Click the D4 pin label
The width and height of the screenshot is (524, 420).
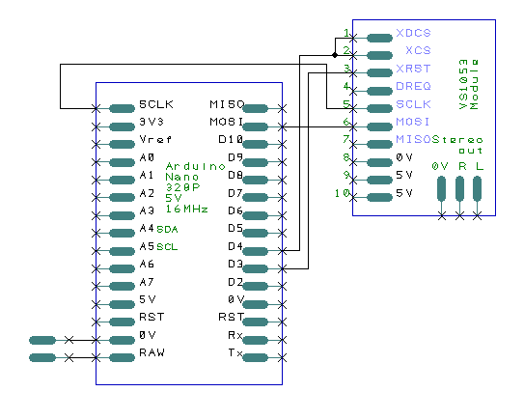point(235,246)
